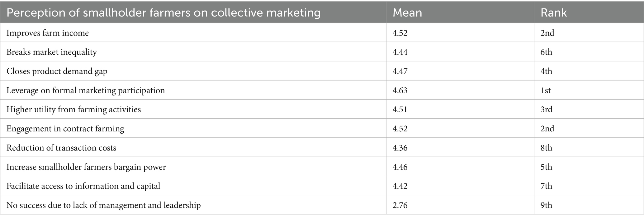The height and width of the screenshot is (220, 644).
Task: Click the mean value 4.63
Action: [400, 90]
